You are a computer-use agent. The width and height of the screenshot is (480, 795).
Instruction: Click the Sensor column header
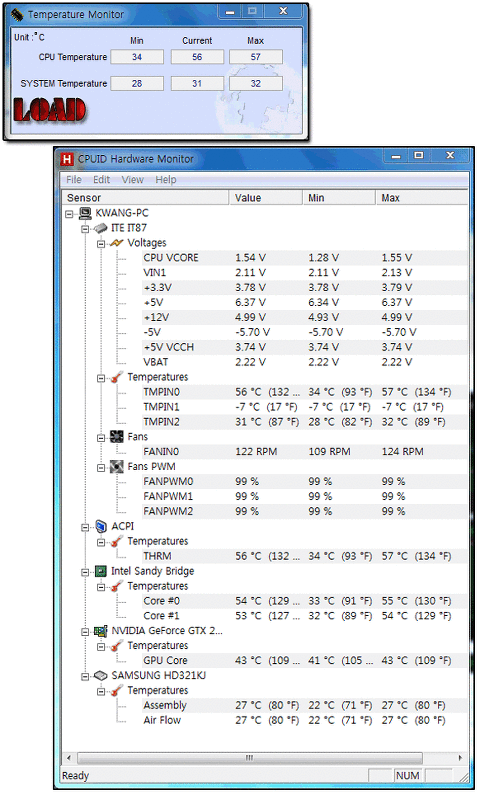145,198
